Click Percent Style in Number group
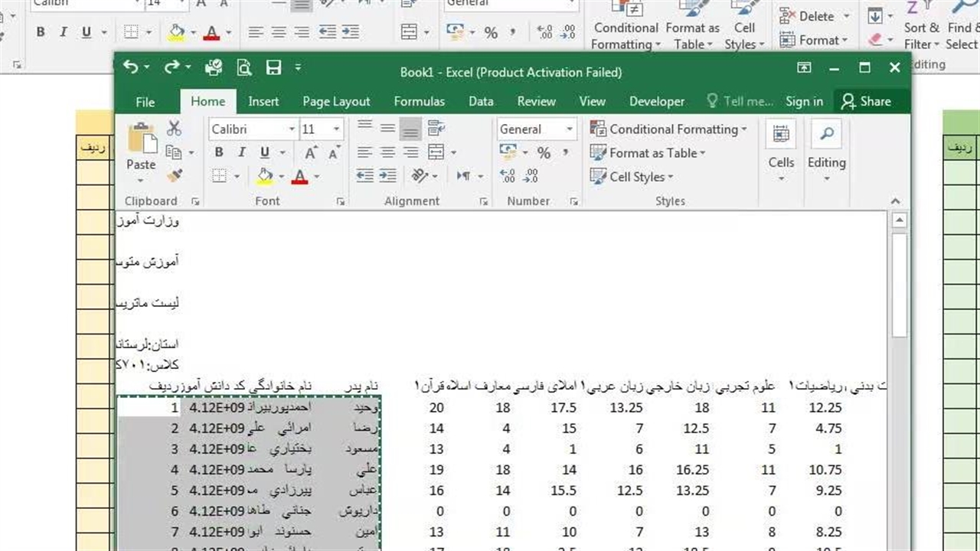The image size is (980, 551). tap(544, 153)
